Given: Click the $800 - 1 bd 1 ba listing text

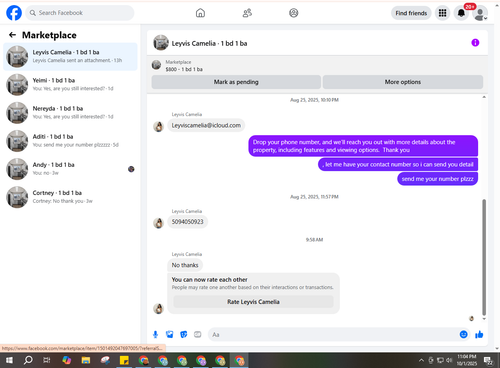Looking at the screenshot, I should [184, 69].
